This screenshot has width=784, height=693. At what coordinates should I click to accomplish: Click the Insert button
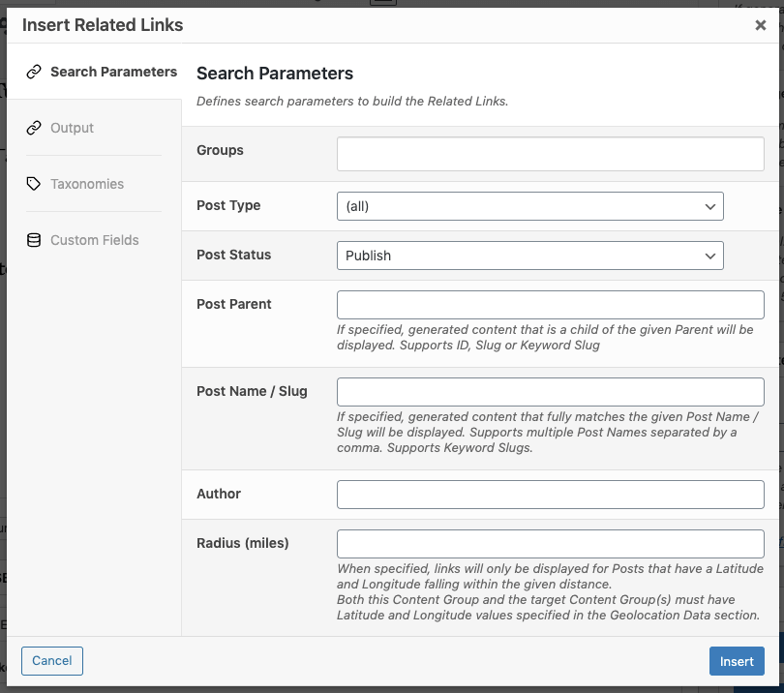[736, 661]
